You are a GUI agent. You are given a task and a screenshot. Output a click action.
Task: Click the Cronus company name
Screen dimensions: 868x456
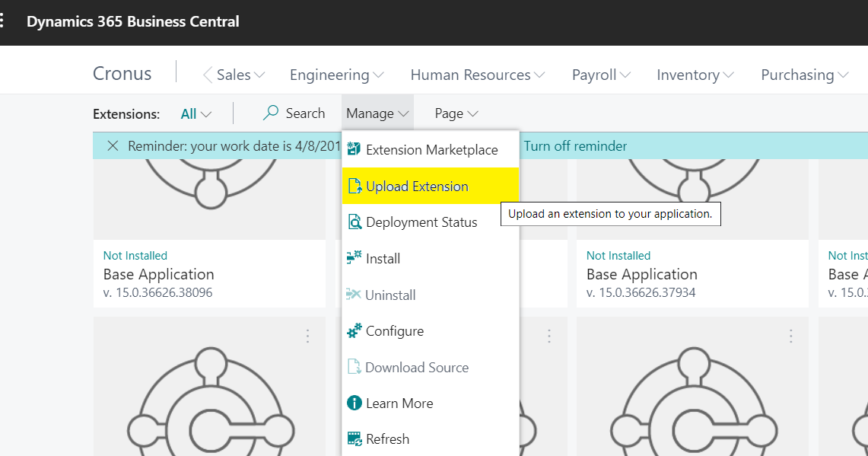[x=122, y=73]
